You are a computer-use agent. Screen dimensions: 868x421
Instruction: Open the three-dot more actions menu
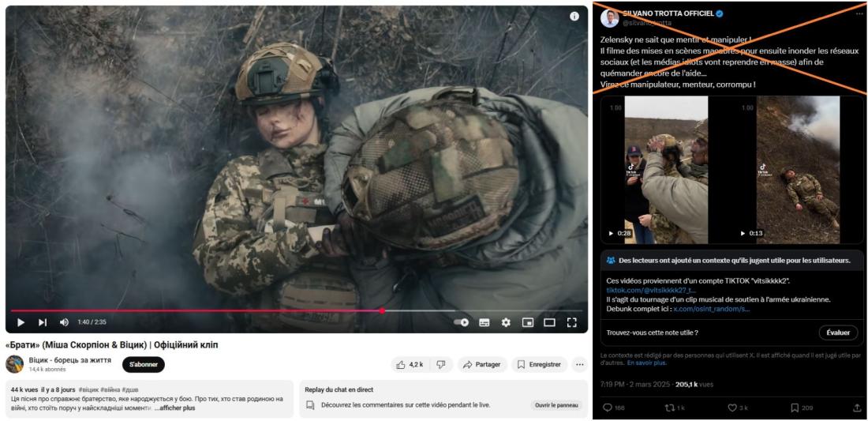(x=580, y=364)
